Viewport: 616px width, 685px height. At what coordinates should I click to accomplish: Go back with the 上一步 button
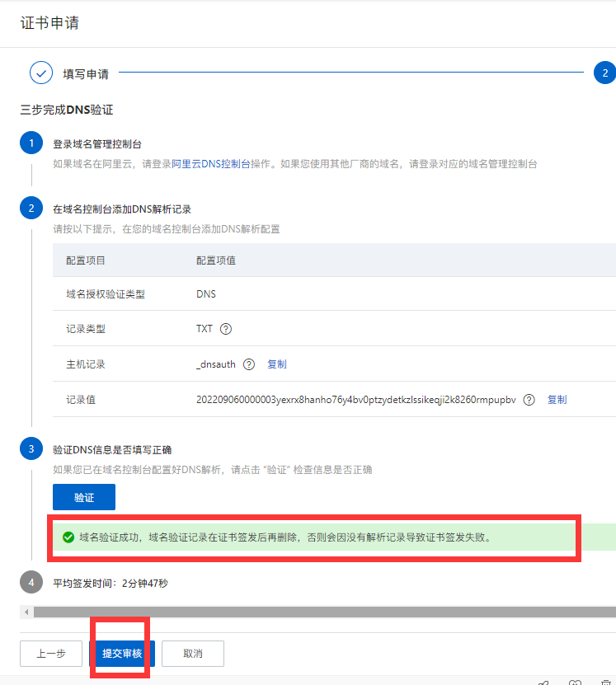tap(51, 654)
